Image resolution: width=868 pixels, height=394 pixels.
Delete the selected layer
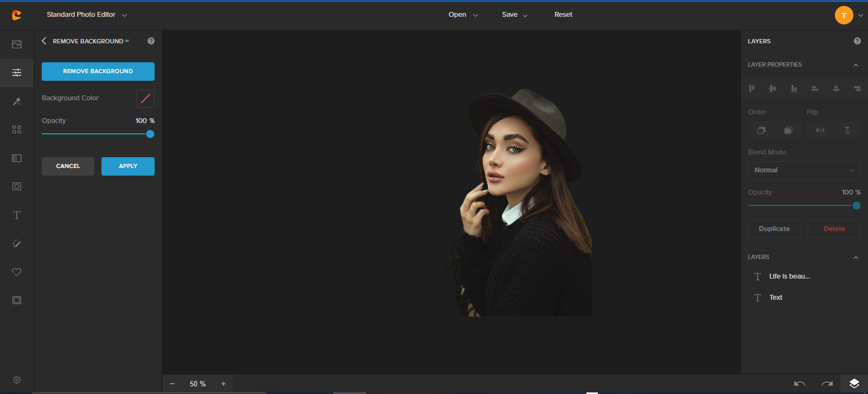click(x=834, y=229)
